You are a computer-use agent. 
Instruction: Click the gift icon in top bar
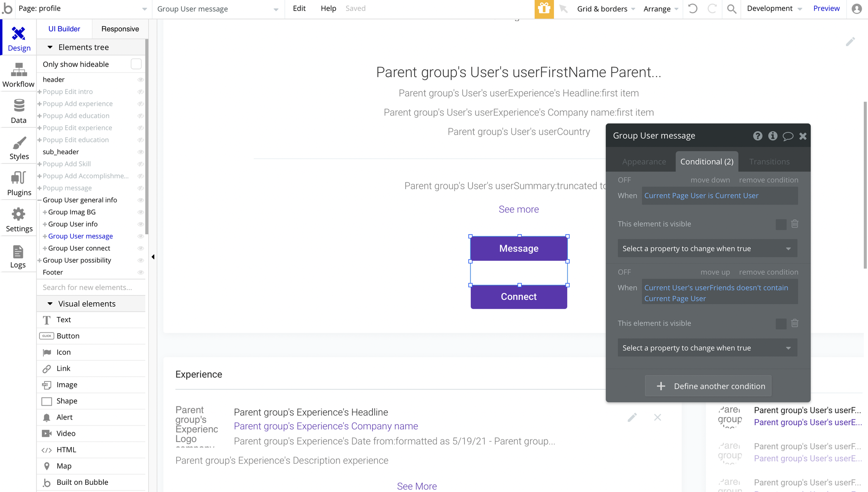tap(544, 9)
